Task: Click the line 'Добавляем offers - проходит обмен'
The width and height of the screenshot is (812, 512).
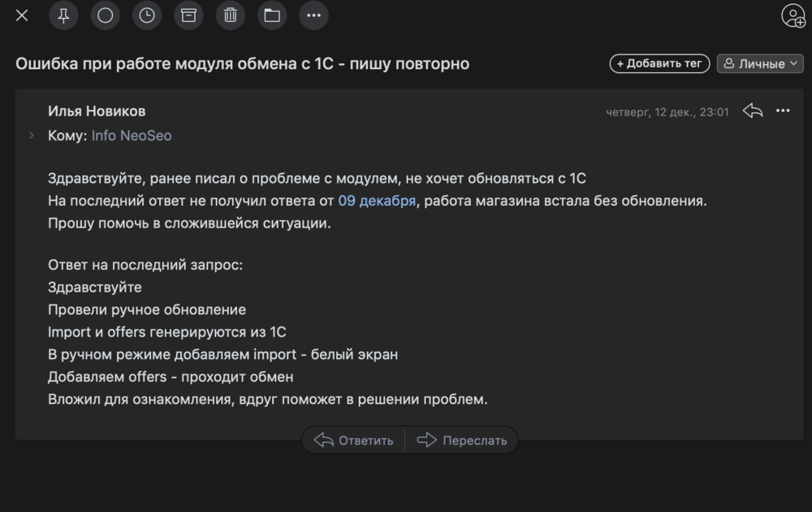Action: click(171, 377)
